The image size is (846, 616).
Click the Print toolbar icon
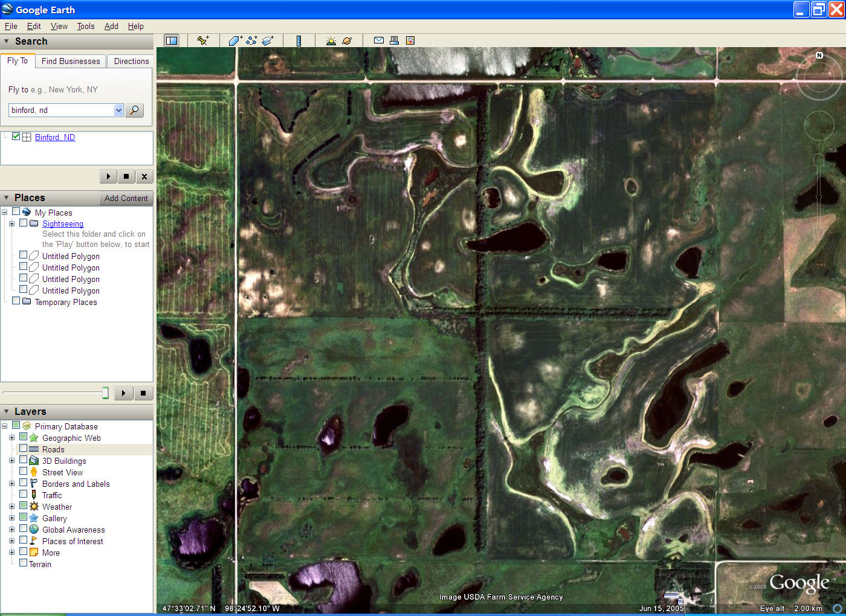pos(394,40)
